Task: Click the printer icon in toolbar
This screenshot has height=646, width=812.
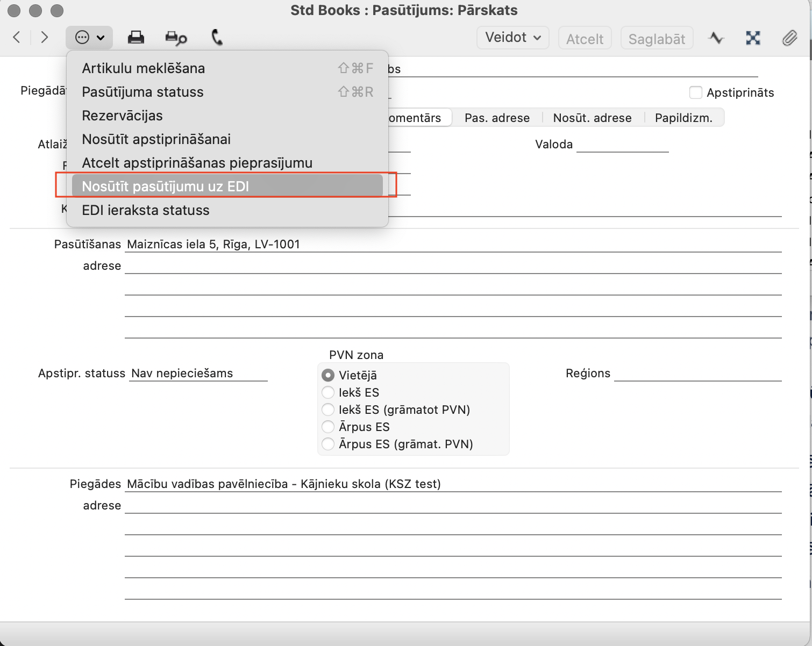Action: 136,38
